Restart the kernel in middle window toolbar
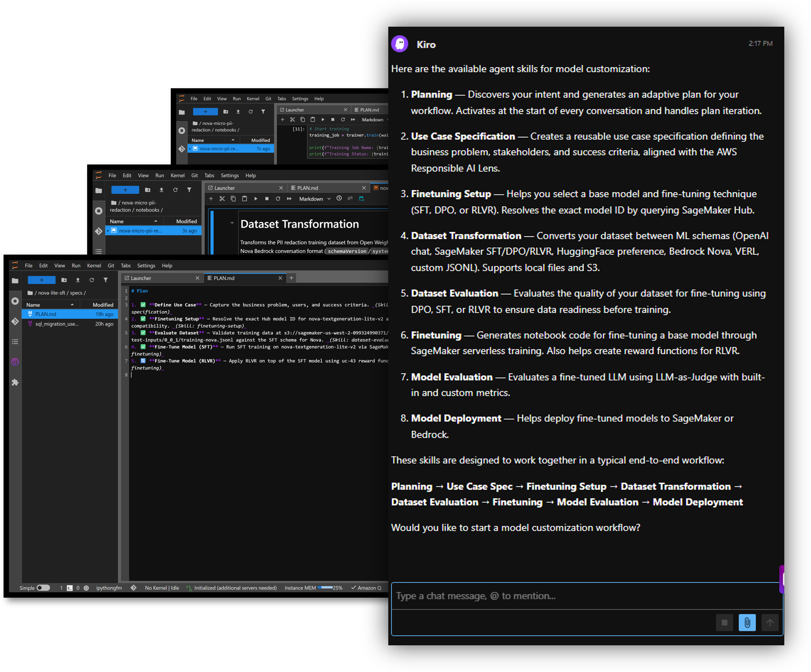811x672 pixels. 278,198
